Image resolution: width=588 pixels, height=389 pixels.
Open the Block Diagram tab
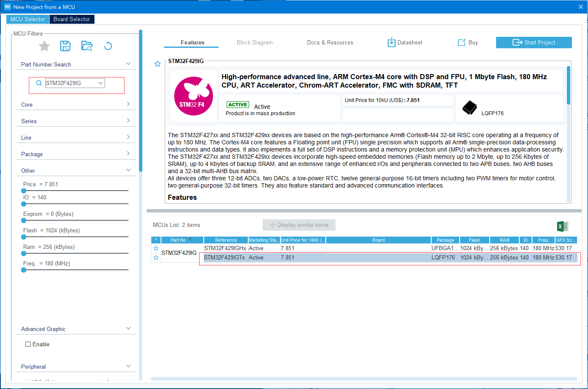255,42
